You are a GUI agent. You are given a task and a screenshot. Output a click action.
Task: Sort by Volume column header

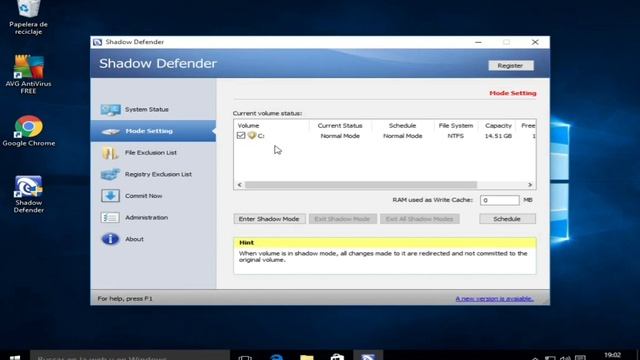(x=271, y=126)
